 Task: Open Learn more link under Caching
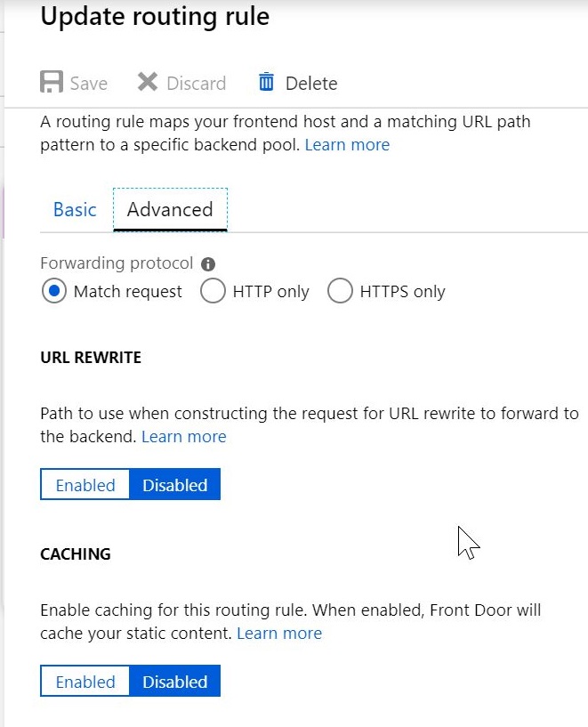pos(279,633)
